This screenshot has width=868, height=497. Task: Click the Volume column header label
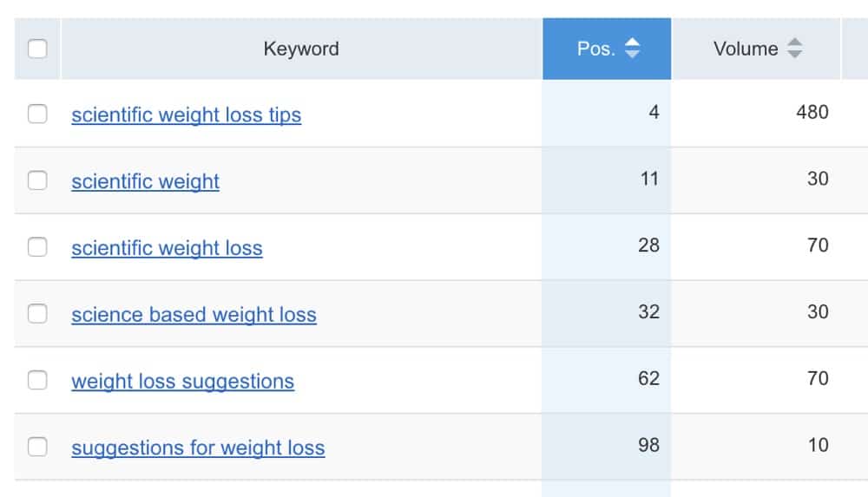click(x=745, y=49)
